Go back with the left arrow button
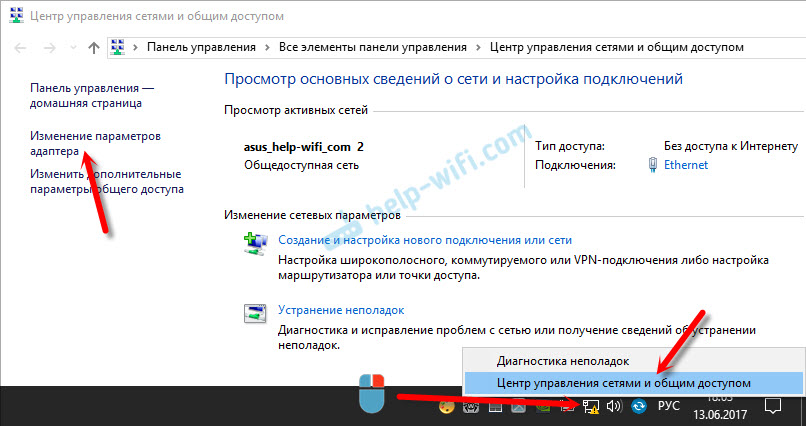806x426 pixels. pos(21,48)
